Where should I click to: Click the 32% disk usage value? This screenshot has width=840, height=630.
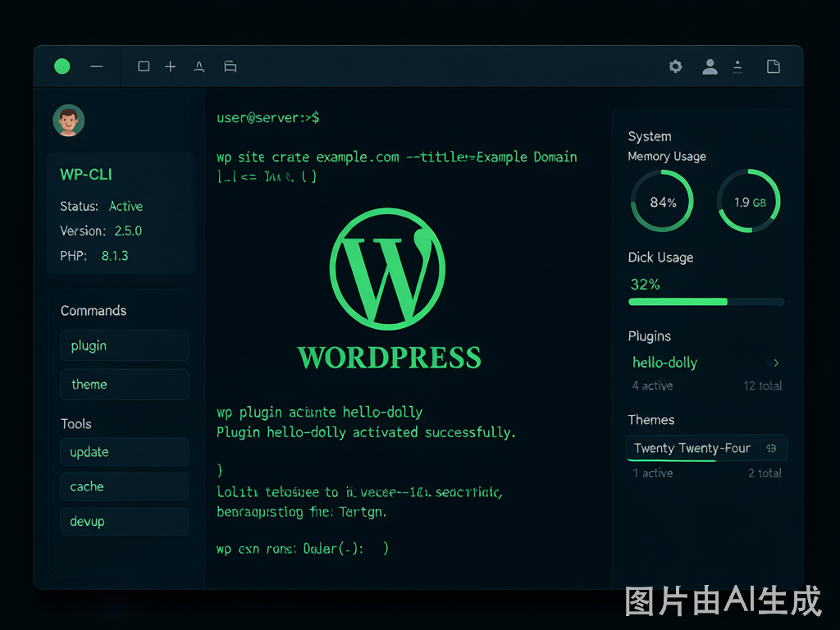click(x=645, y=285)
